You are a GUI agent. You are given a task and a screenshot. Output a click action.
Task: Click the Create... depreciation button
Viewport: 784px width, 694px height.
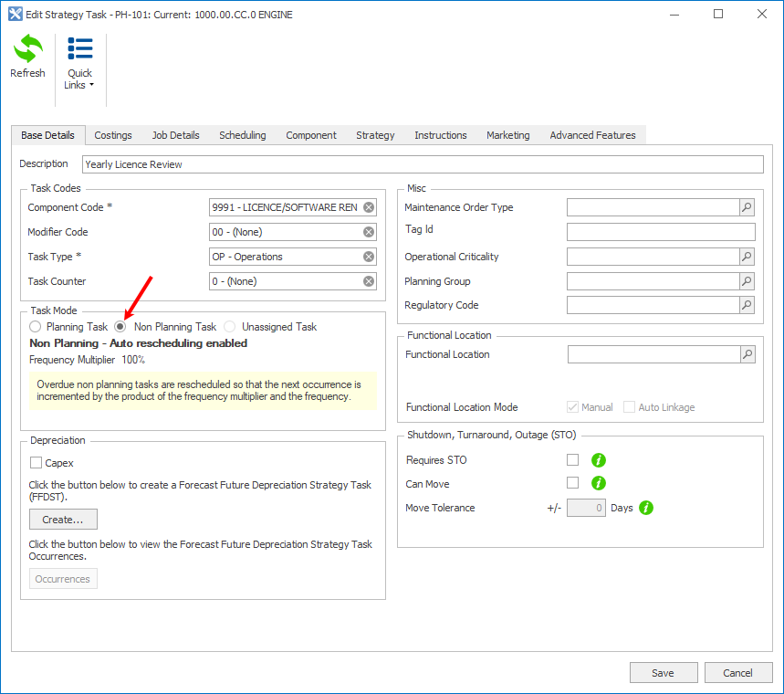coord(63,520)
